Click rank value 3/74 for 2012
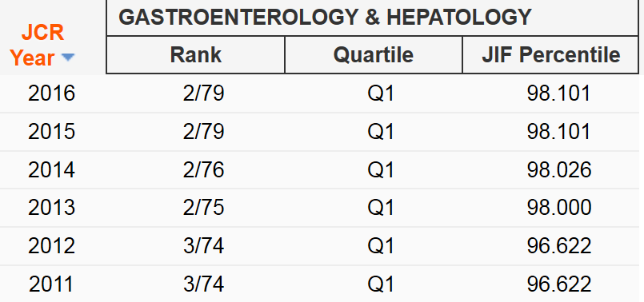 (204, 246)
